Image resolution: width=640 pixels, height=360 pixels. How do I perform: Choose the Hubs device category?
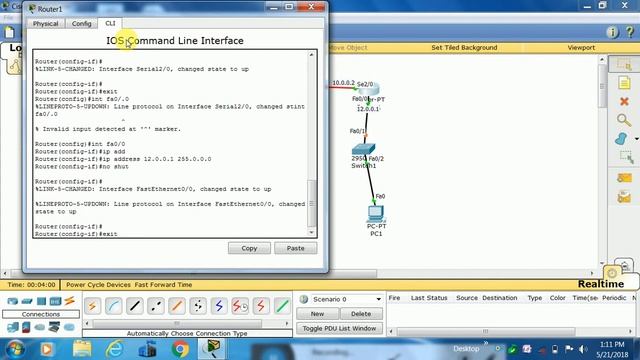click(41, 302)
